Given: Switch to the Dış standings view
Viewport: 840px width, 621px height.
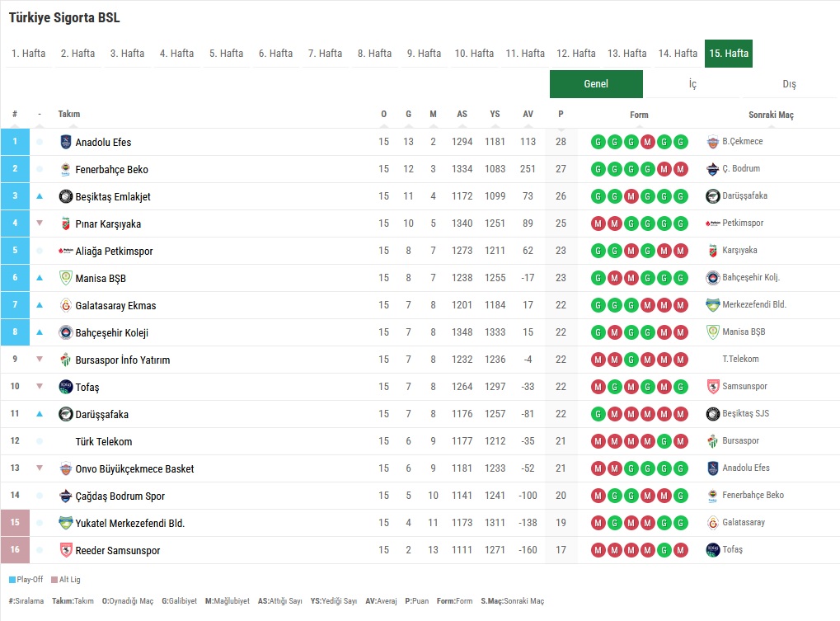Looking at the screenshot, I should pos(789,84).
